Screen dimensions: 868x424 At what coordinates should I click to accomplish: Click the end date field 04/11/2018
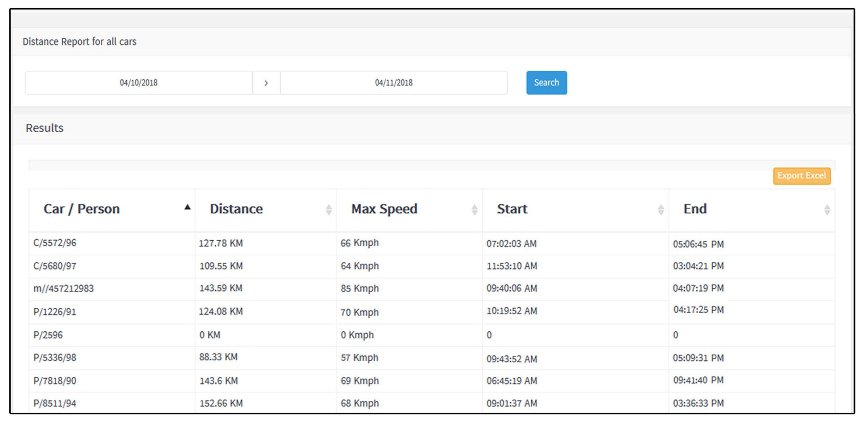click(x=393, y=83)
